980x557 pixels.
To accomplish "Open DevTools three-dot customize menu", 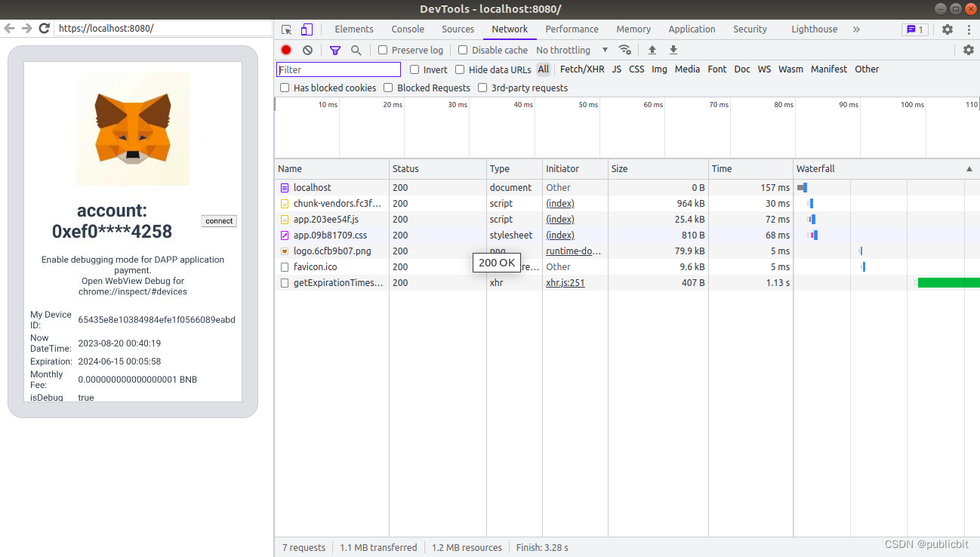I will (969, 29).
